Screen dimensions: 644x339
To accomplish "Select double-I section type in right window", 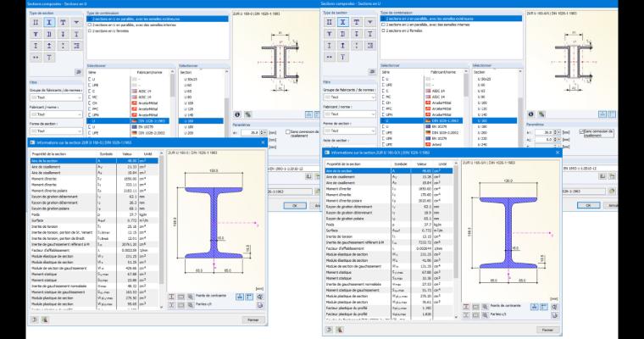I will pos(329,22).
